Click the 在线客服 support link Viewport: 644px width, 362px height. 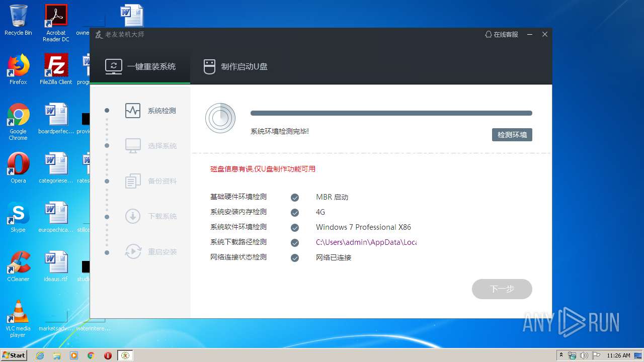501,34
